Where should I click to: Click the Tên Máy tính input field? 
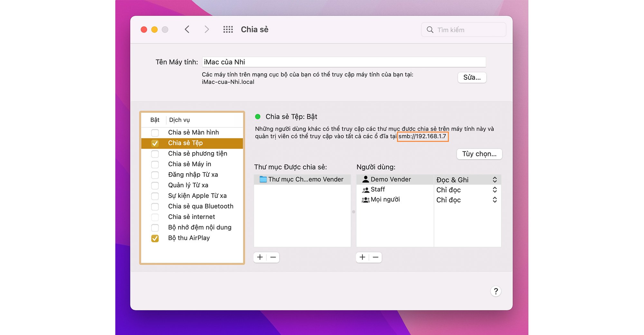[344, 62]
